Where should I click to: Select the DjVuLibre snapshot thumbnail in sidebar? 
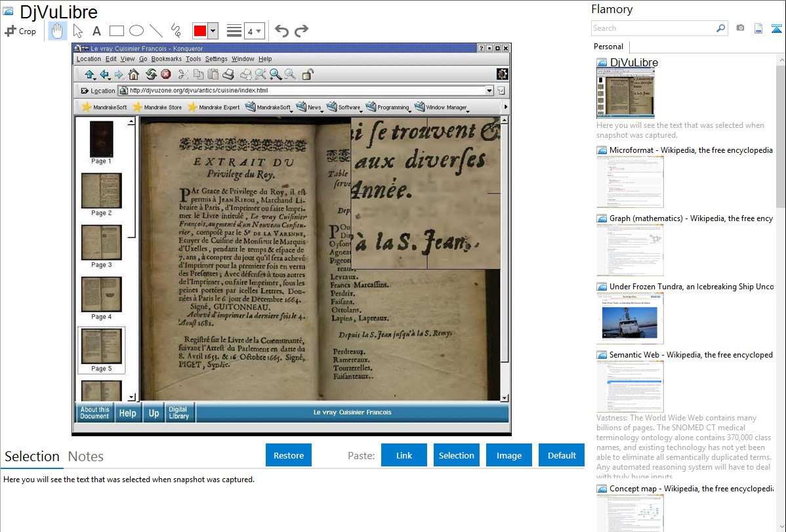point(625,93)
